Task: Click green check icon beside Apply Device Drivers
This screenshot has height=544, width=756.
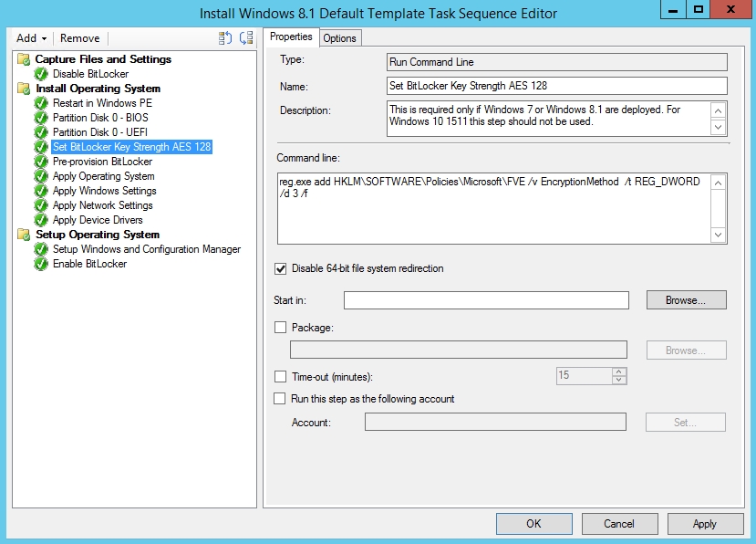Action: (41, 220)
